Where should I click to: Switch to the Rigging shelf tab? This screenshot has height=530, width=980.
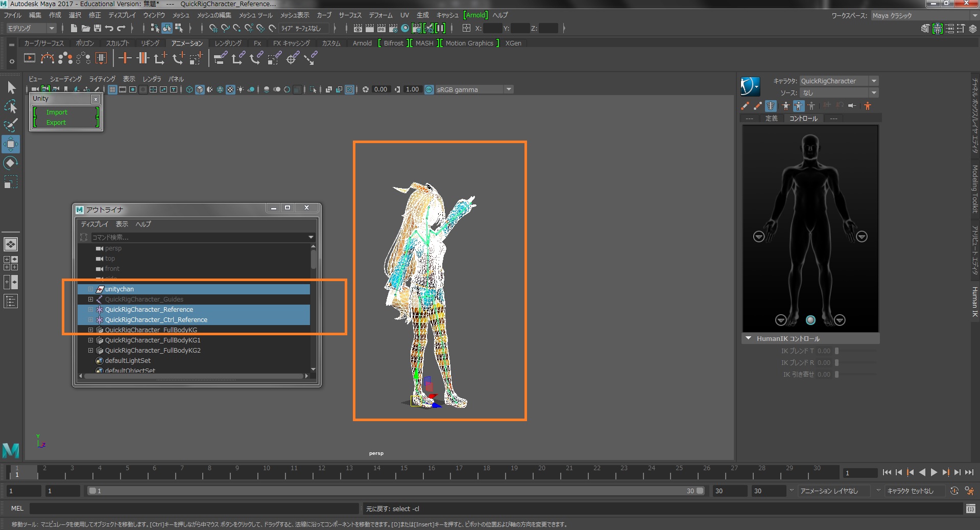pos(150,43)
